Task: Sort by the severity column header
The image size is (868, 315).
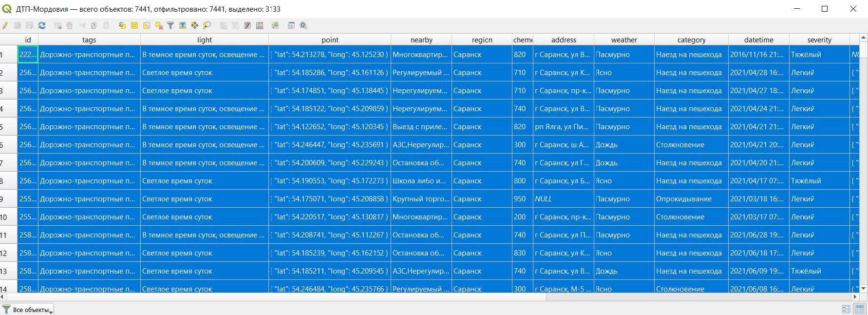Action: click(x=819, y=40)
